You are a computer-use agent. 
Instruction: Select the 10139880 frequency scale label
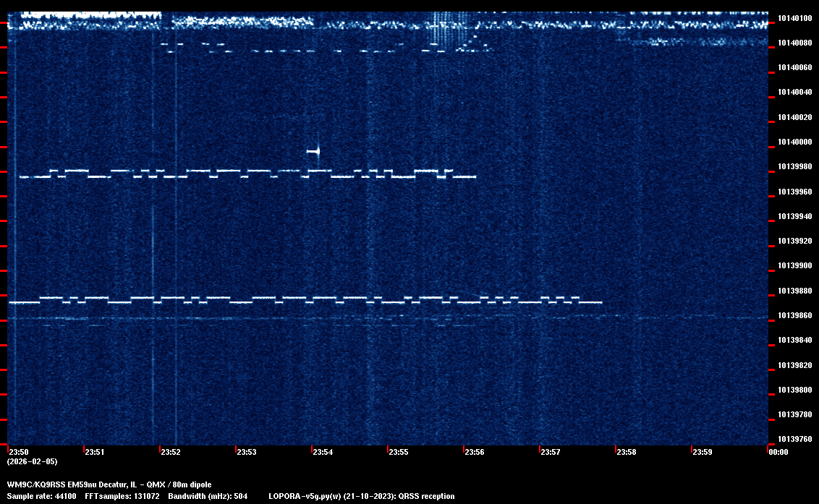(794, 291)
